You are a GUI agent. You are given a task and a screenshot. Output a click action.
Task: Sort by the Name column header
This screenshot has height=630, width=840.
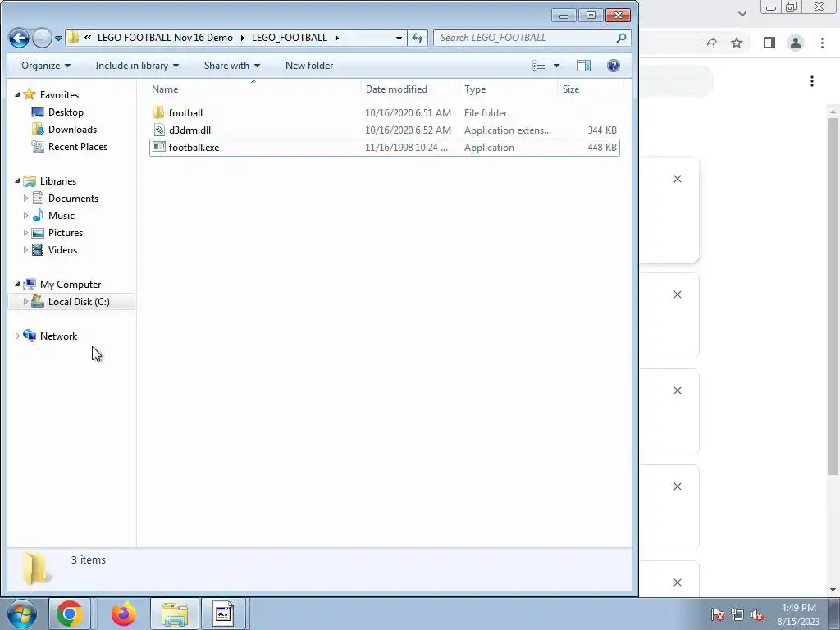[x=254, y=89]
